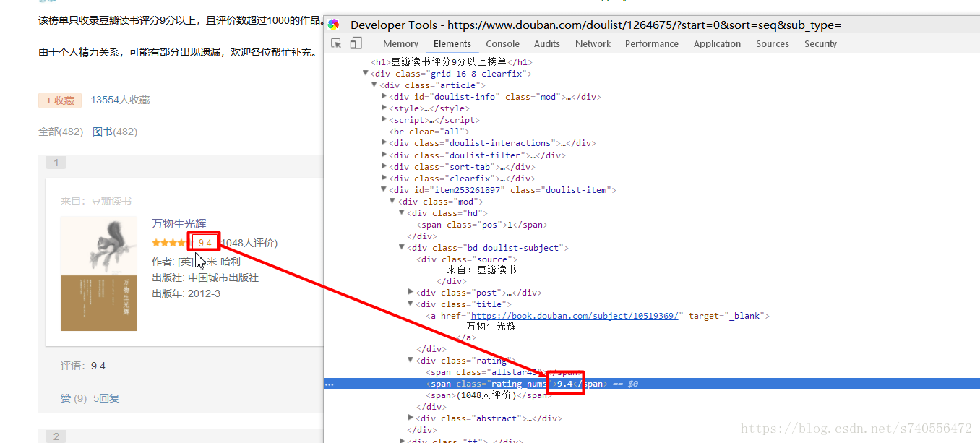This screenshot has width=980, height=443.
Task: Open the 万物生光辉 book title link
Action: click(179, 223)
